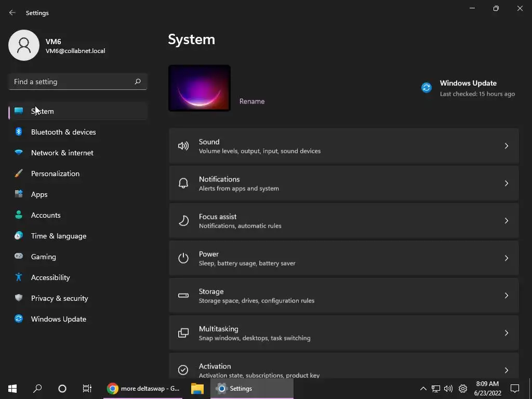
Task: Click the Storage drive icon
Action: (x=183, y=296)
